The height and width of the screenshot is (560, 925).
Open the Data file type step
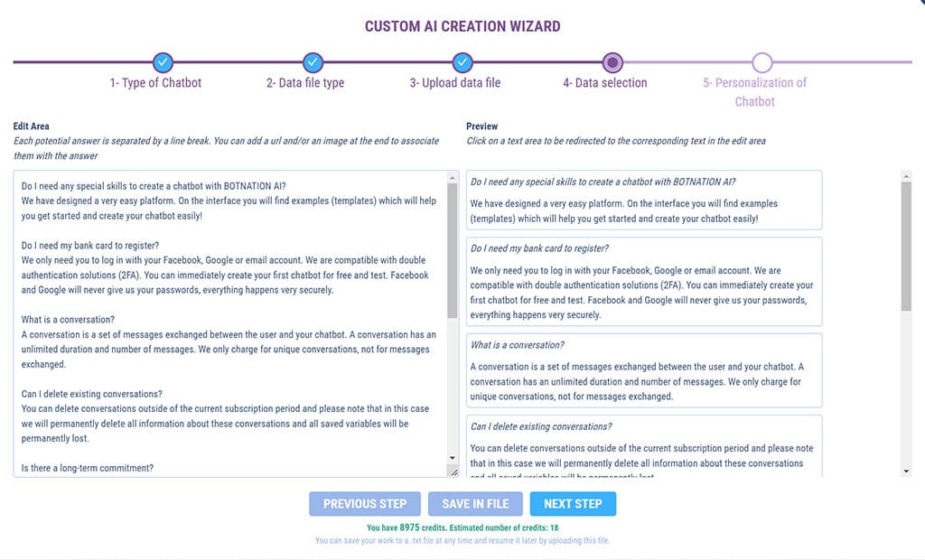[x=305, y=83]
